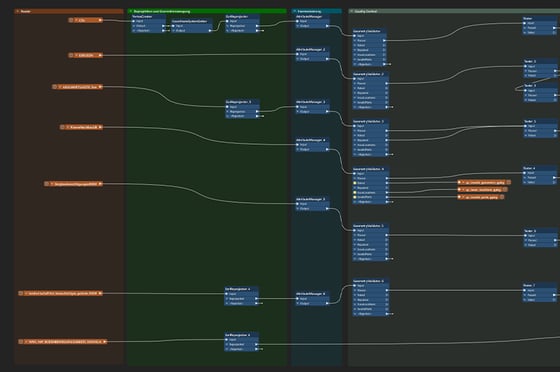Screen dimensions: 560x372
Task: Click the Tester_2 transformer header
Action: 540,61
